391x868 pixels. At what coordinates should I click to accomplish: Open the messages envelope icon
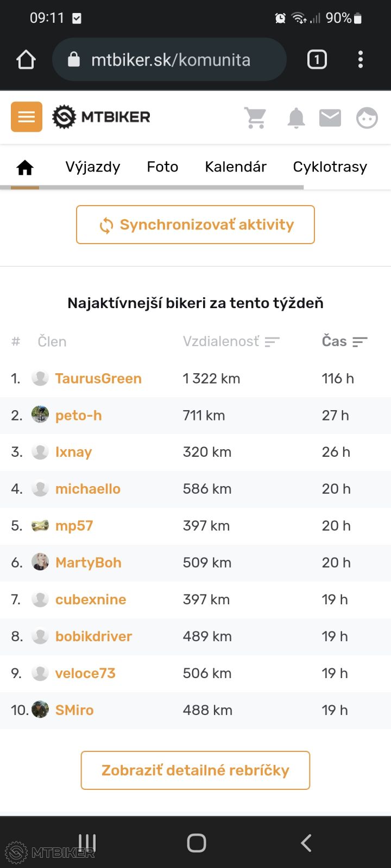330,117
